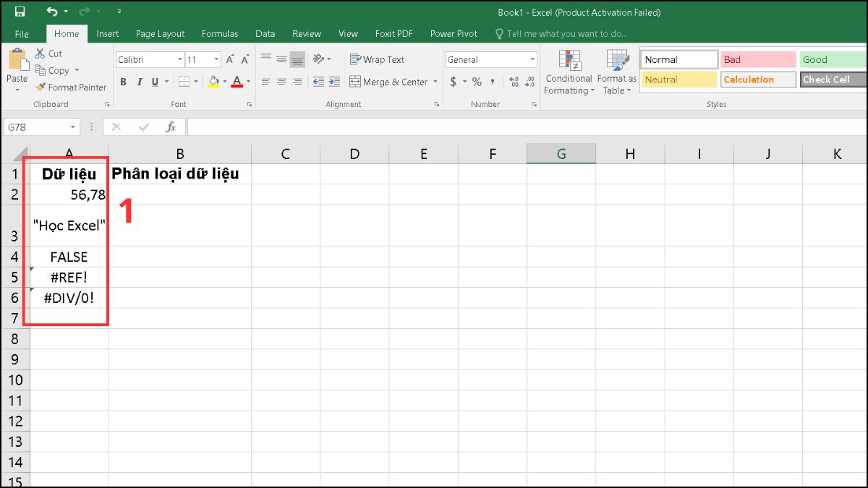Apply the Bad cell style
Screen dimensions: 868x488
pyautogui.click(x=757, y=59)
